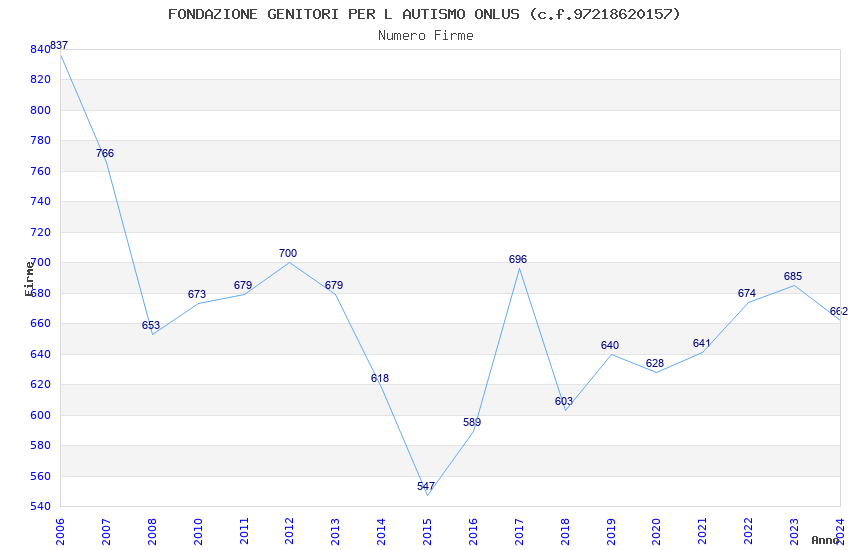Click the 600 value on the vertical axis
Screen dimensions: 850x550
click(40, 415)
